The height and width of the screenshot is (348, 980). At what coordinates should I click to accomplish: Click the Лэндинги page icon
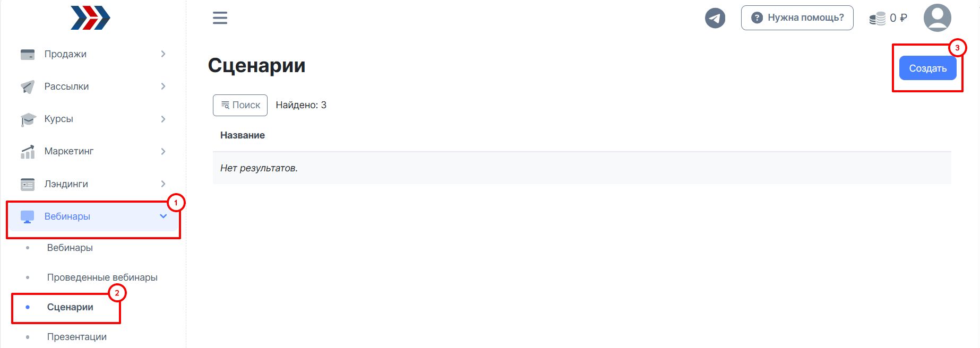(x=28, y=184)
